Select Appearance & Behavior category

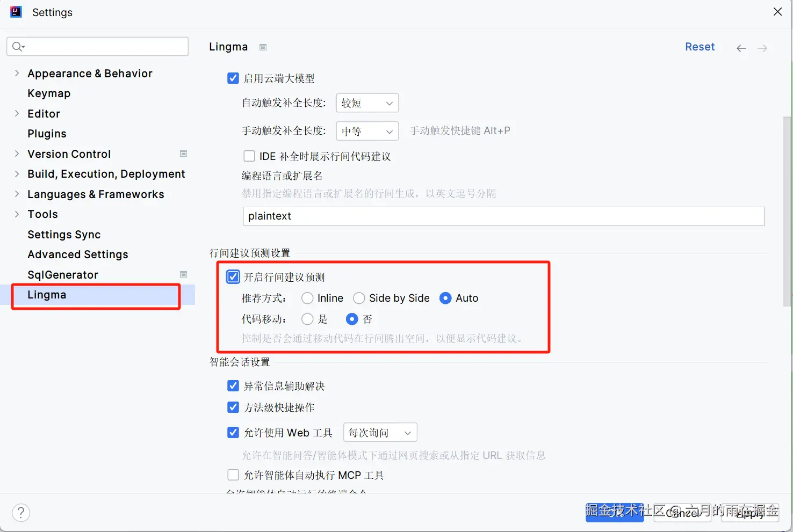coord(90,74)
